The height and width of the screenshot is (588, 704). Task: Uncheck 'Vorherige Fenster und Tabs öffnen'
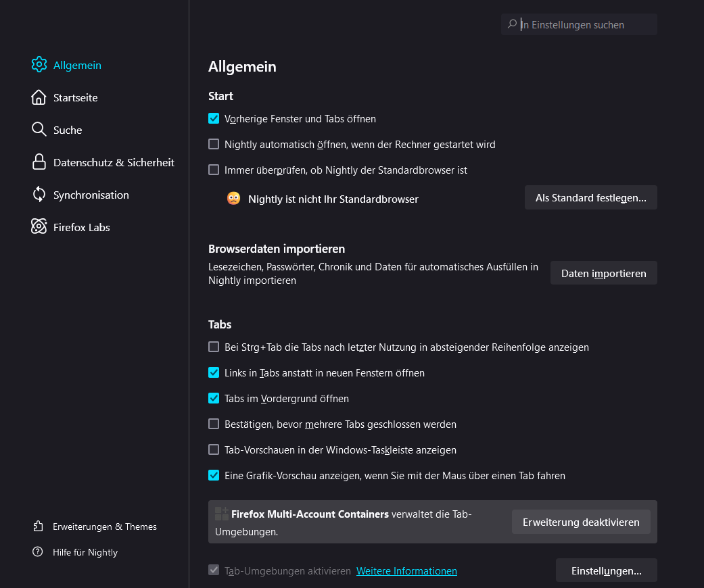pos(214,119)
